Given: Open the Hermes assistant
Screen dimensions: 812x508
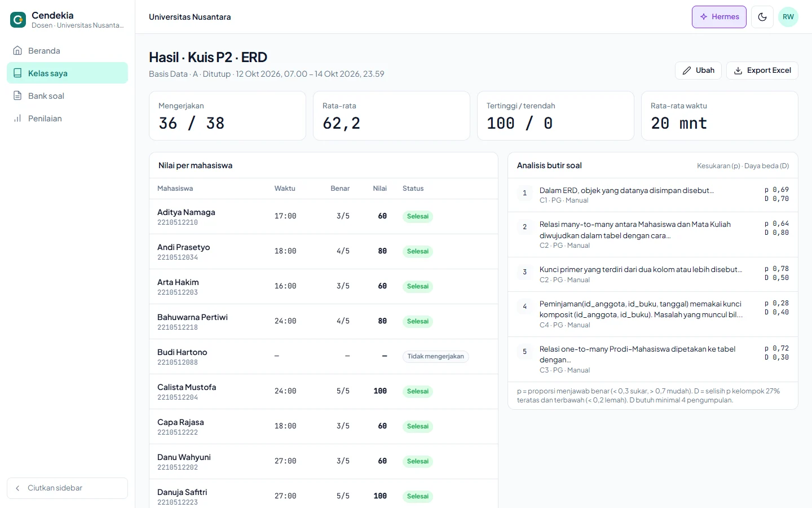Looking at the screenshot, I should pyautogui.click(x=719, y=17).
